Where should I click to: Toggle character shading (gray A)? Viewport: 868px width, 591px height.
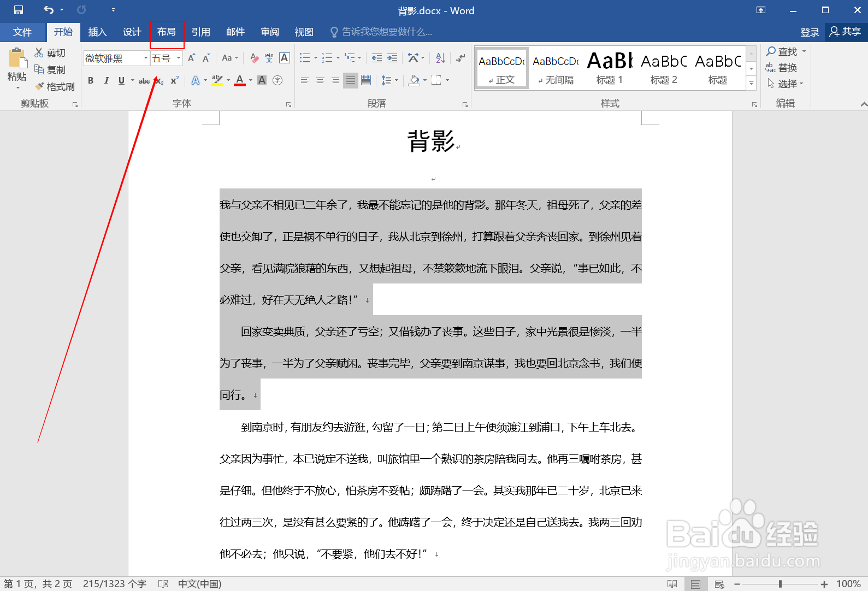(262, 80)
